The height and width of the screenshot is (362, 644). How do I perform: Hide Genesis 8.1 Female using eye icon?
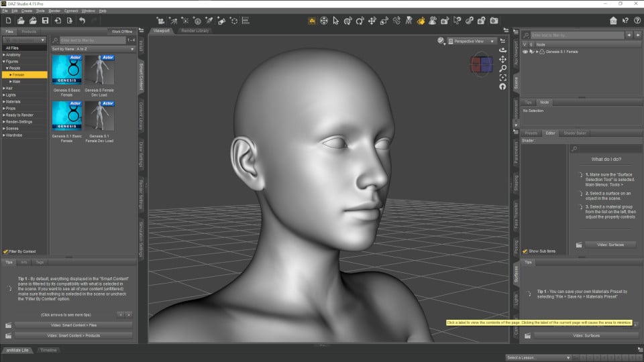[525, 52]
